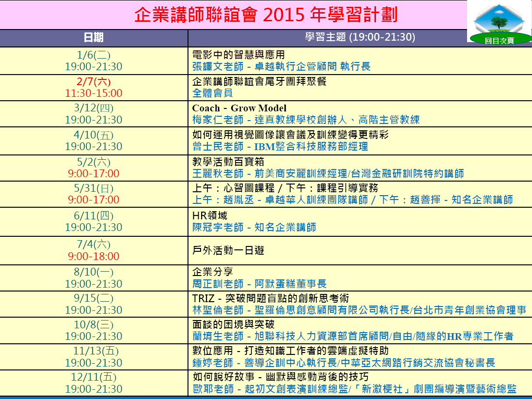
Task: Click link 梅家仁老師 - 達真教練學校創辦人
Action: coord(270,120)
